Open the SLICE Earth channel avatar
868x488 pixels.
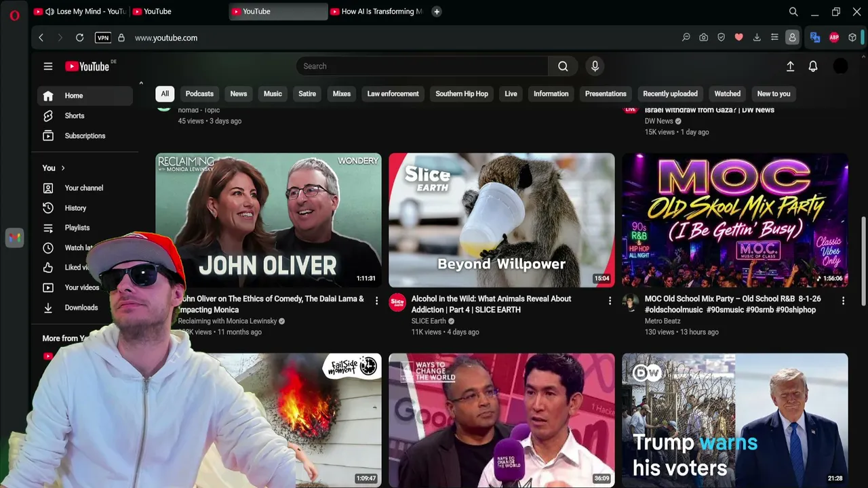click(397, 302)
